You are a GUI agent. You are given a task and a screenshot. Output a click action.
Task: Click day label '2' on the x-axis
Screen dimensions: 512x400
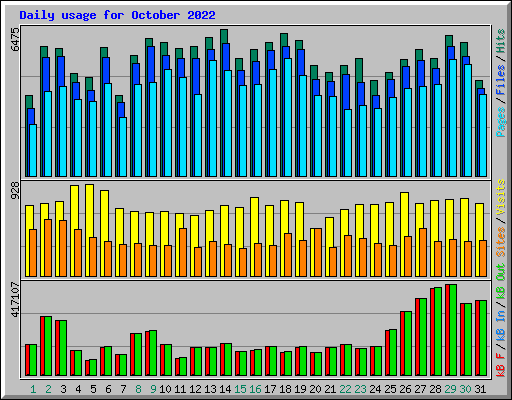[x=48, y=389]
